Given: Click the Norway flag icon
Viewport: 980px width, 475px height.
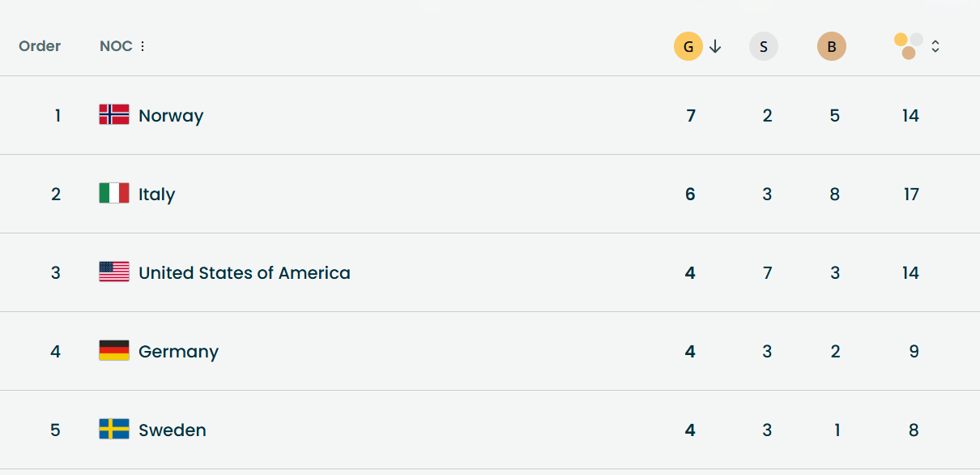Looking at the screenshot, I should [x=114, y=115].
